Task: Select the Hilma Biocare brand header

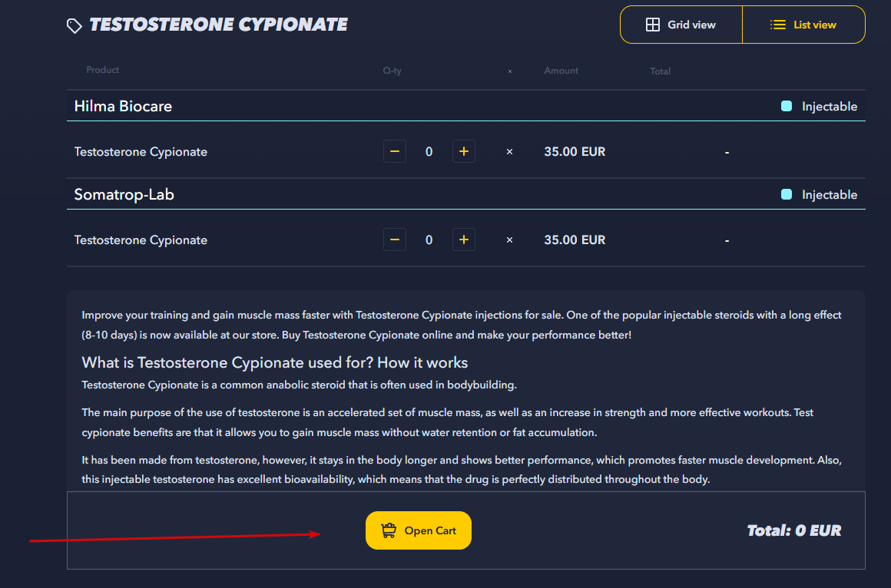Action: pos(123,106)
